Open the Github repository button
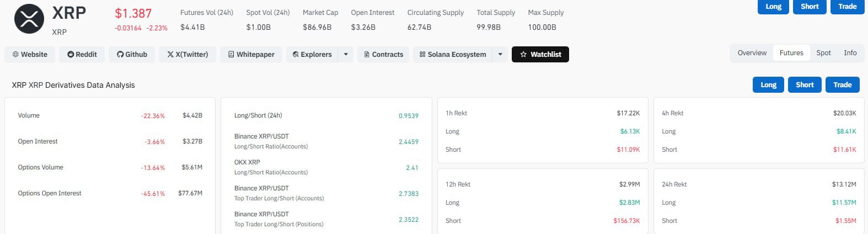The image size is (868, 234). coord(132,54)
